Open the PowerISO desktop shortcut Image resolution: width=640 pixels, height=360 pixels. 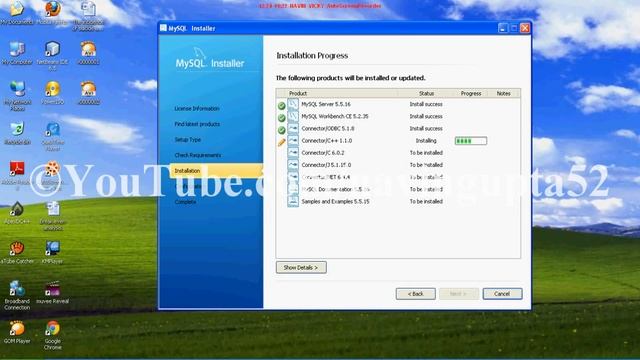point(52,93)
